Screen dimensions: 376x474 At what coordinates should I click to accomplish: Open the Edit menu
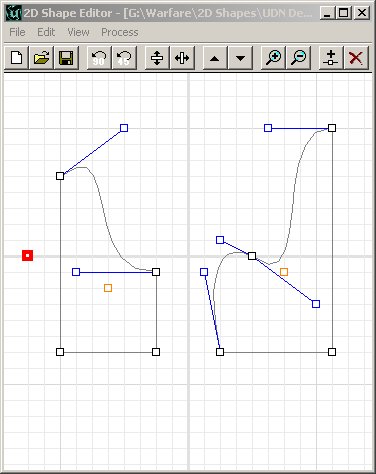[46, 32]
